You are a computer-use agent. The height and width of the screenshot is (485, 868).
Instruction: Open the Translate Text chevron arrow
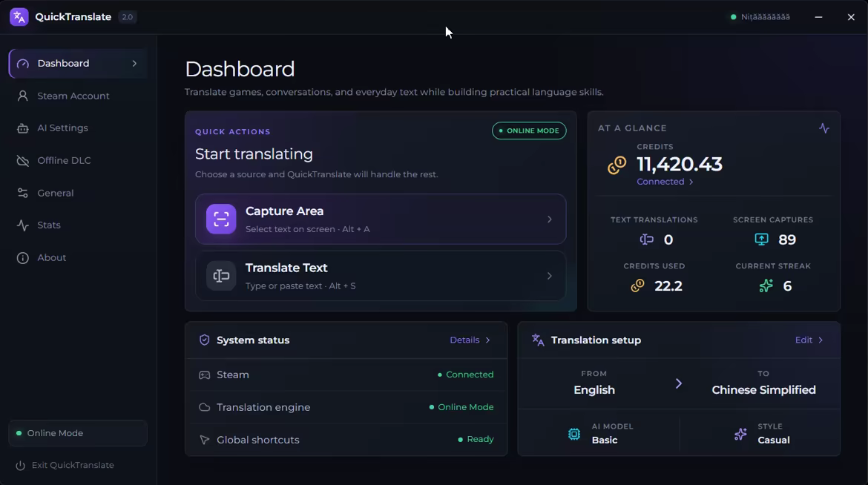(550, 276)
